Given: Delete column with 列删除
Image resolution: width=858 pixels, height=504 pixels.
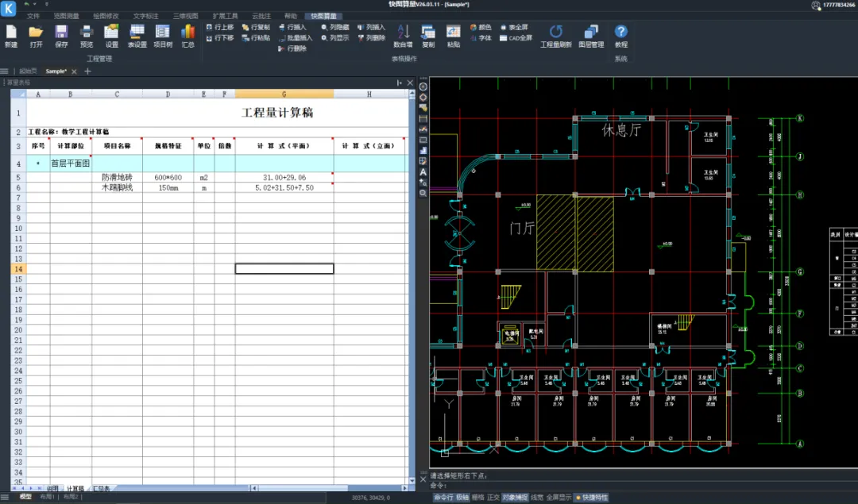Looking at the screenshot, I should 372,38.
